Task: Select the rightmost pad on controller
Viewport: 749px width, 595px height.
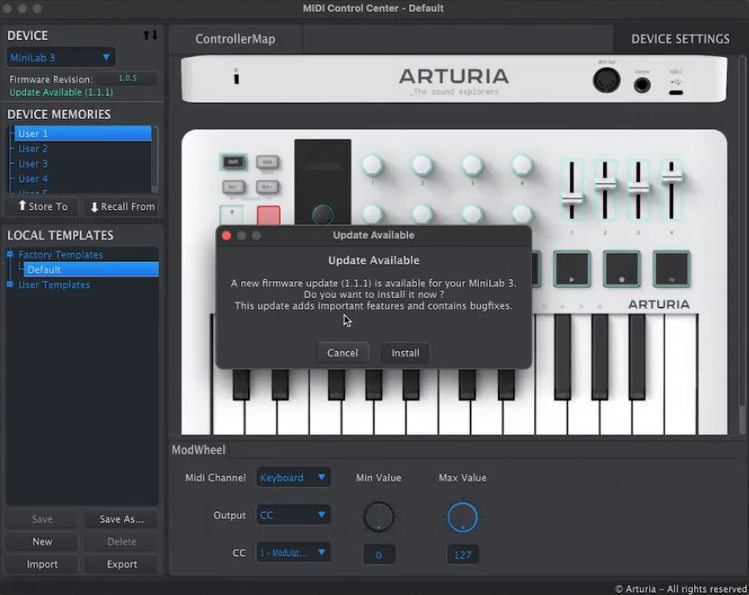Action: click(671, 268)
